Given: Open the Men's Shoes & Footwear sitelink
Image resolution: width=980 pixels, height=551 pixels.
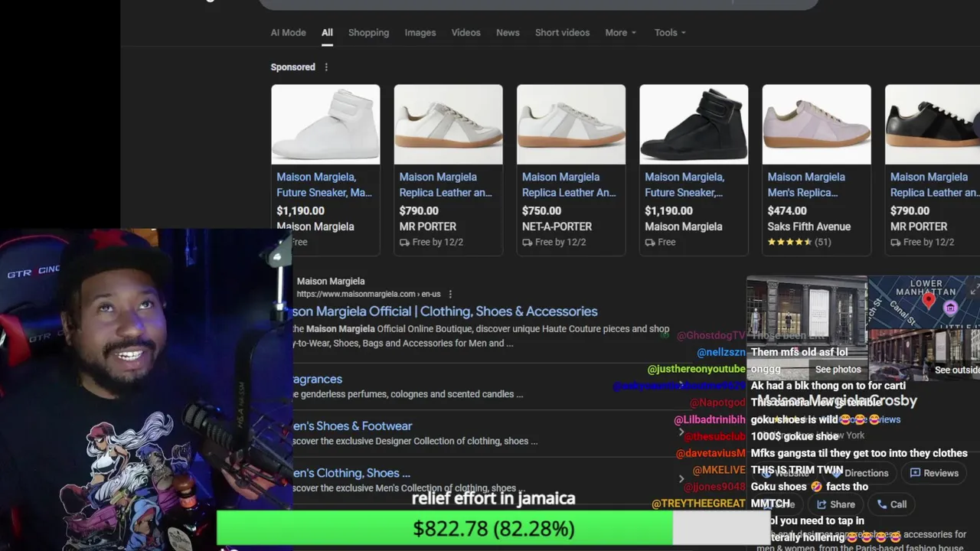Looking at the screenshot, I should tap(352, 425).
